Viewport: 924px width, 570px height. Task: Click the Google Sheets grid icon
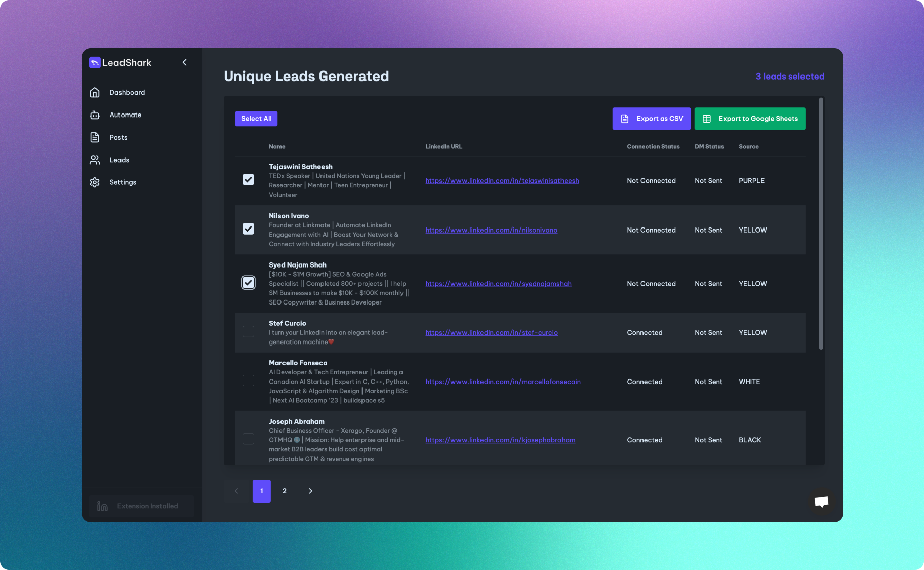707,119
